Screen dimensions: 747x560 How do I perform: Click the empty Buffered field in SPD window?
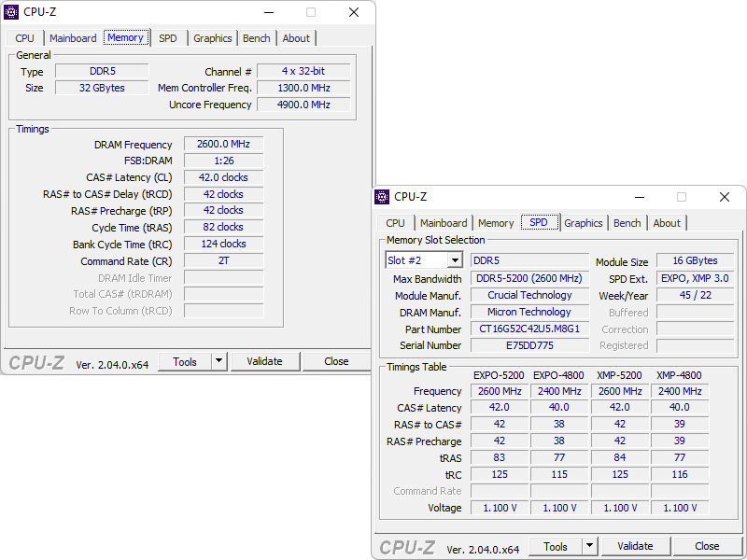point(695,312)
